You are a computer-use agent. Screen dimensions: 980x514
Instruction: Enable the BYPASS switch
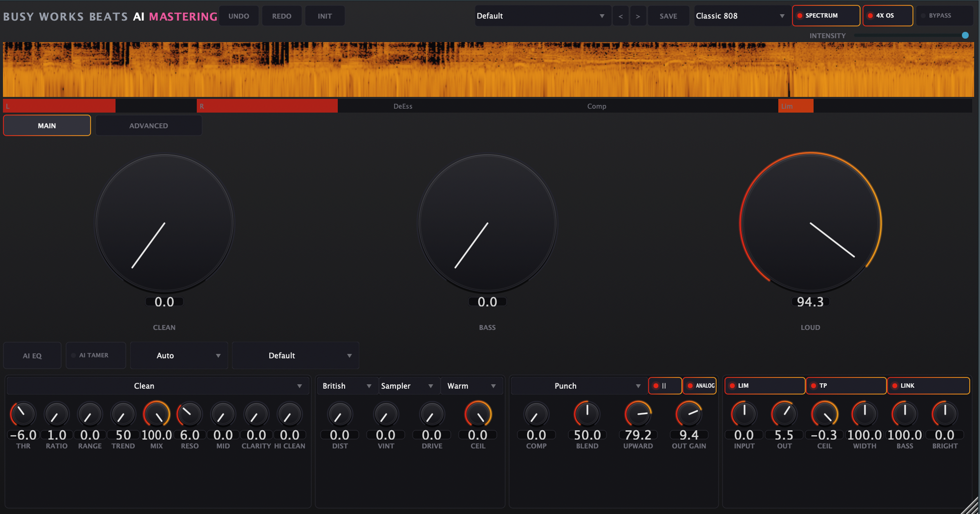[x=944, y=16]
